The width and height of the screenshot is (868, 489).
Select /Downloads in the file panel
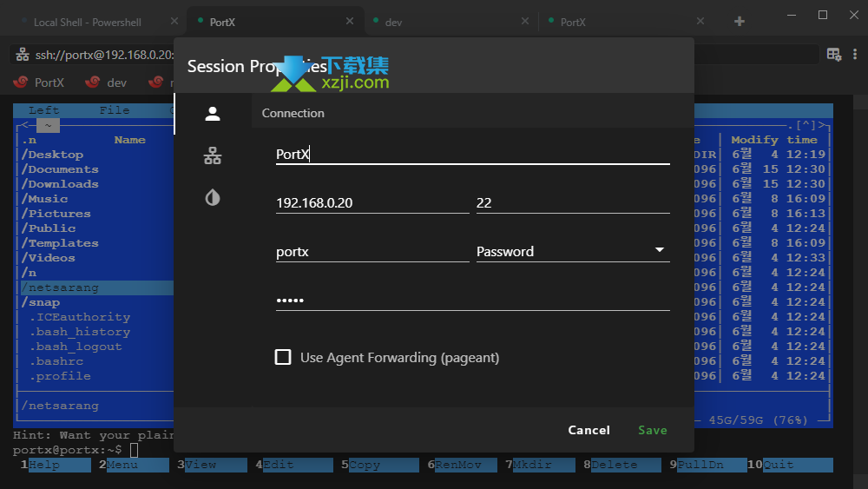click(60, 184)
